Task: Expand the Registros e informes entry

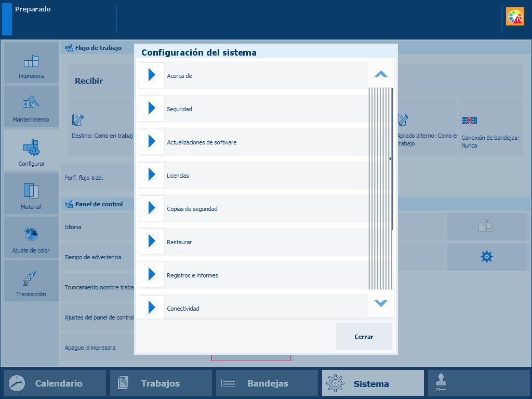Action: 152,274
